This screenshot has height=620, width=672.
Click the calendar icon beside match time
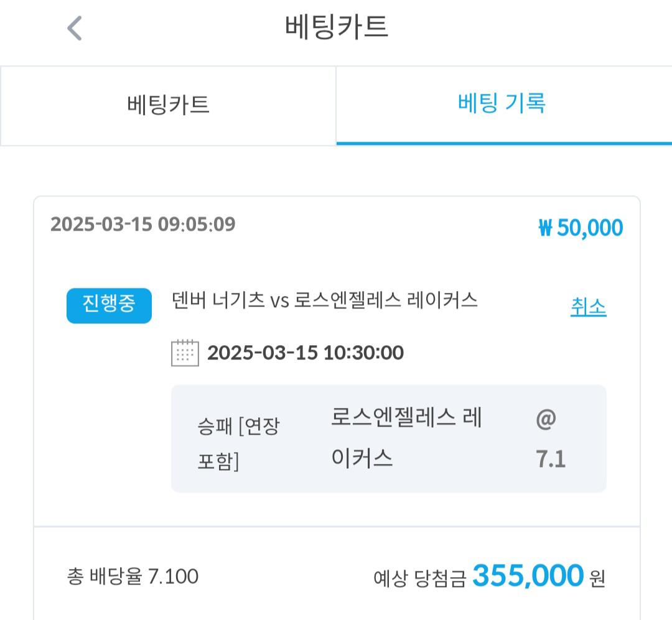pyautogui.click(x=185, y=353)
